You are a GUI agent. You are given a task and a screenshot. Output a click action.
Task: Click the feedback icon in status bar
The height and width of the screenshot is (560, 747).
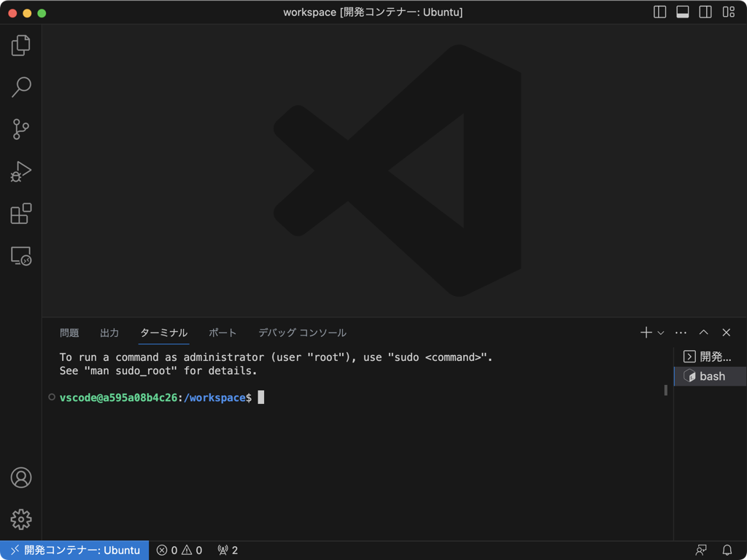click(701, 551)
